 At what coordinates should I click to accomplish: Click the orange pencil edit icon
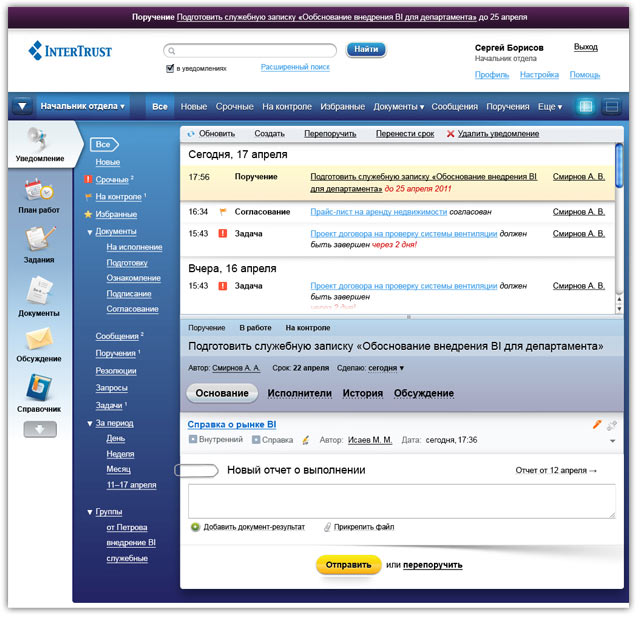(x=597, y=425)
